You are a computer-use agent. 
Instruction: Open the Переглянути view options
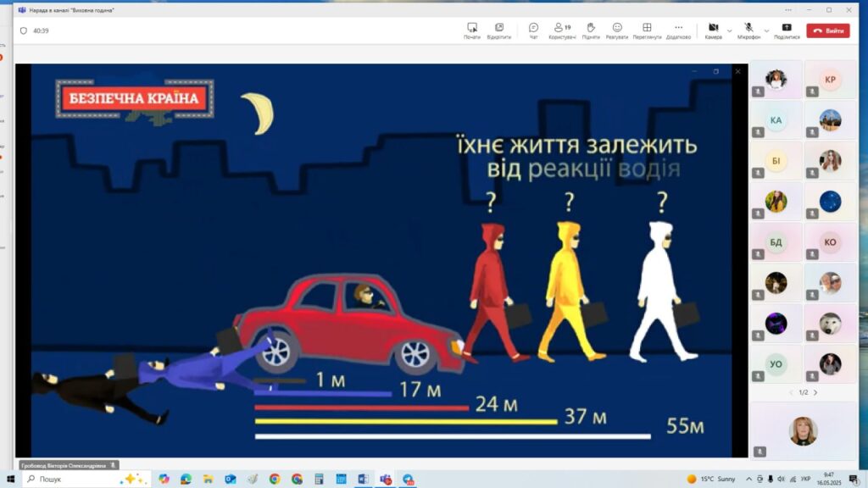[x=647, y=30]
